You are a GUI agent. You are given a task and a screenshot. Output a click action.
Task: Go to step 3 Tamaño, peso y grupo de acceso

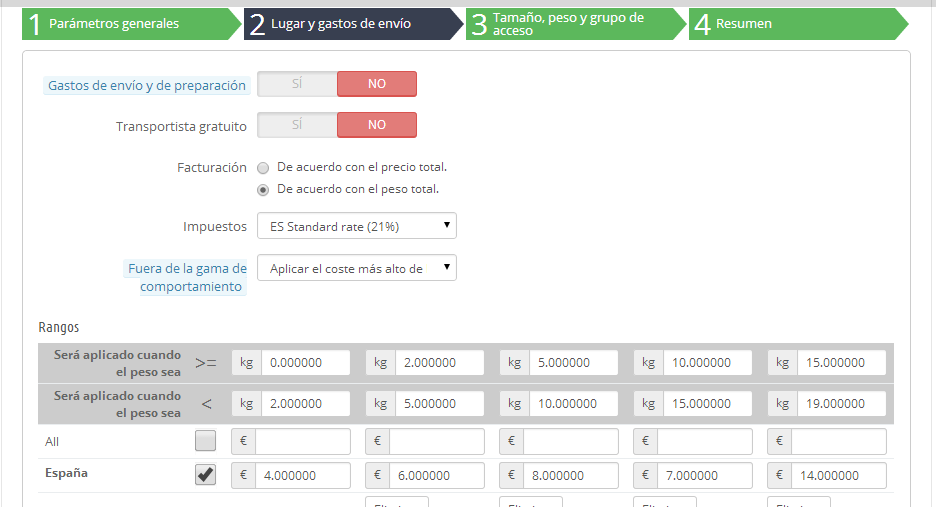click(x=576, y=24)
